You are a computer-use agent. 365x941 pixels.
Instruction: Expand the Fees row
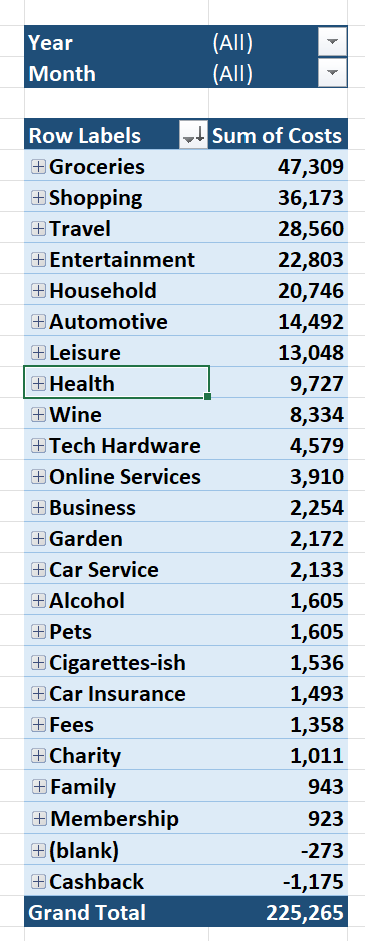[x=38, y=725]
